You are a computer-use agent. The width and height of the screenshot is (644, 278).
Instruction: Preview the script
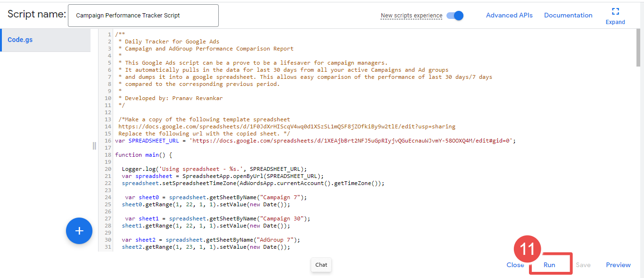tap(618, 265)
